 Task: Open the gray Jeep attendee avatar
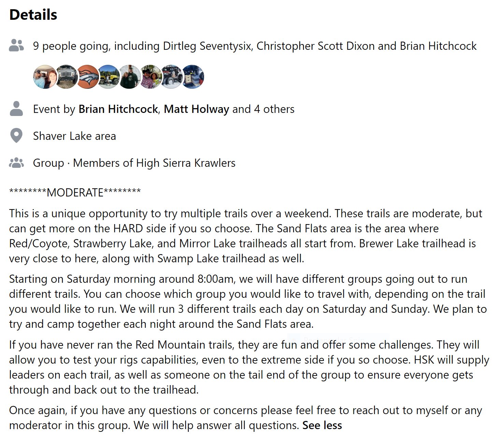tap(66, 77)
